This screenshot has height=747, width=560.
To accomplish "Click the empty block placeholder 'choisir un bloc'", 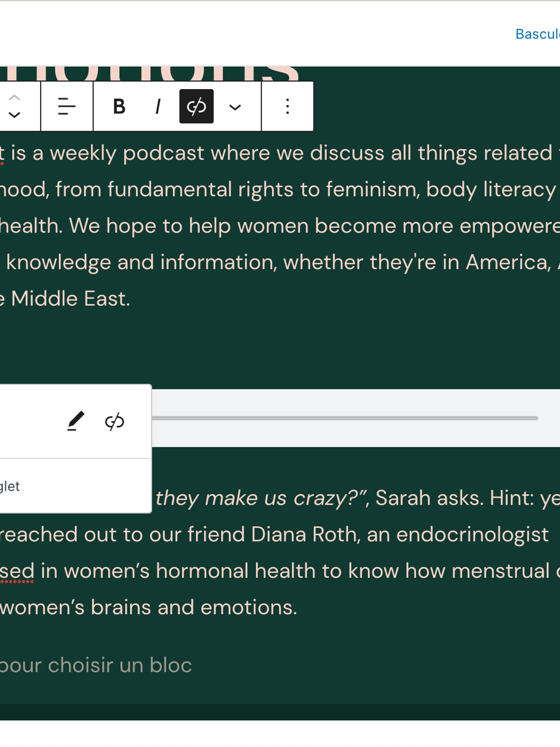I will [x=96, y=665].
